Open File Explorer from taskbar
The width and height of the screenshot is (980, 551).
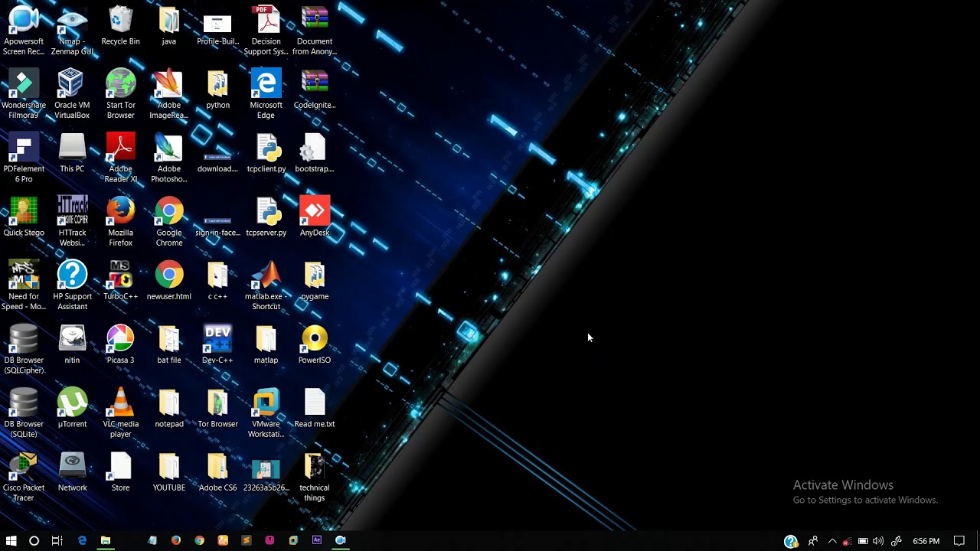[106, 540]
